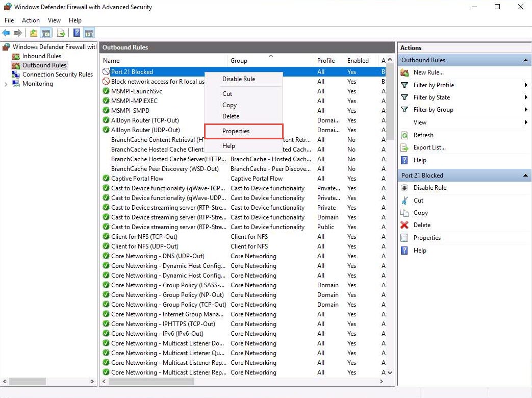Screen dimensions: 532x398
Task: Click the blocked icon of Port 21 Blocked rule
Action: tap(106, 71)
